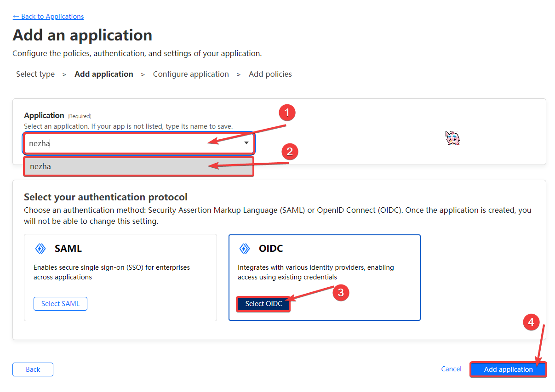
Task: Expand the Application dropdown arrow
Action: point(246,143)
